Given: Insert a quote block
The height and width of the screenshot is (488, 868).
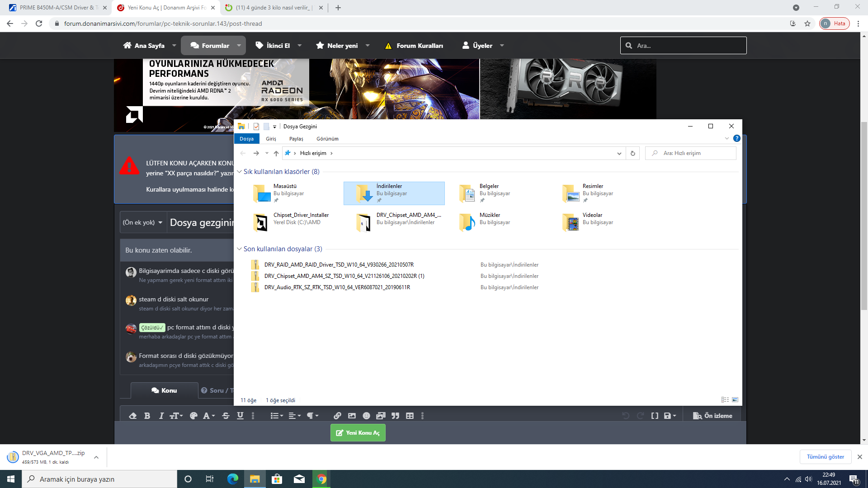Looking at the screenshot, I should 395,416.
